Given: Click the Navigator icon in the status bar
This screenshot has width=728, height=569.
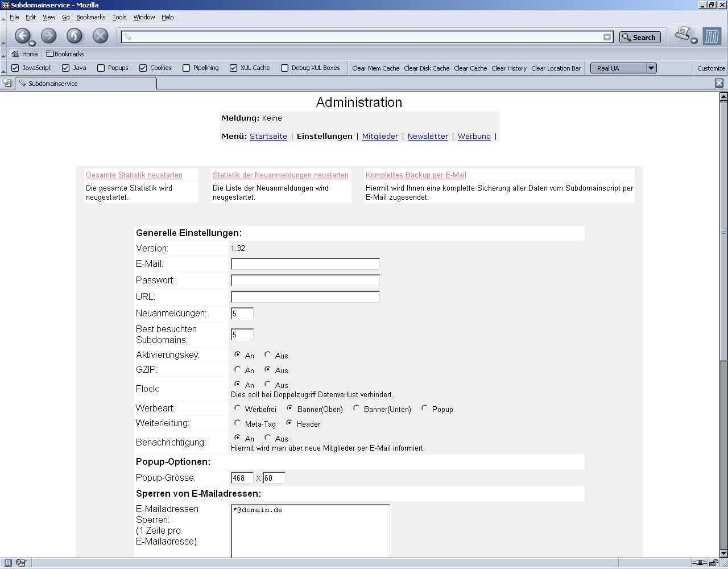Looking at the screenshot, I should pos(9,563).
